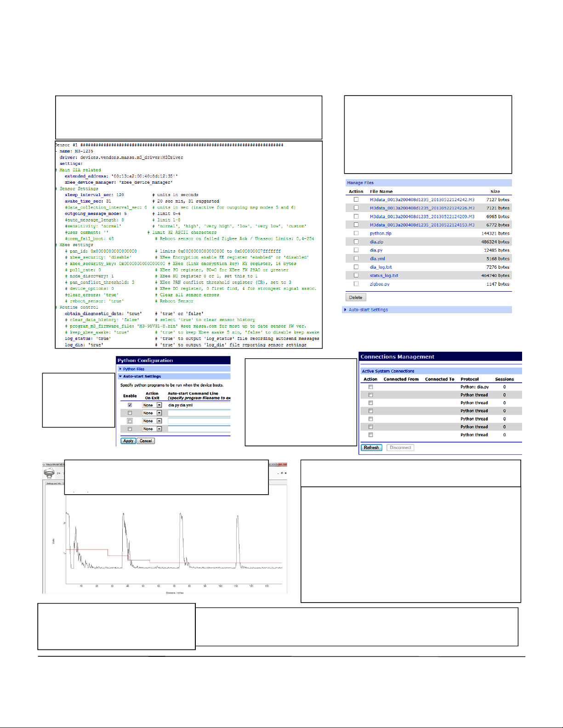Click Apply in Python Configuration
Image resolution: width=563 pixels, height=728 pixels.
128,441
